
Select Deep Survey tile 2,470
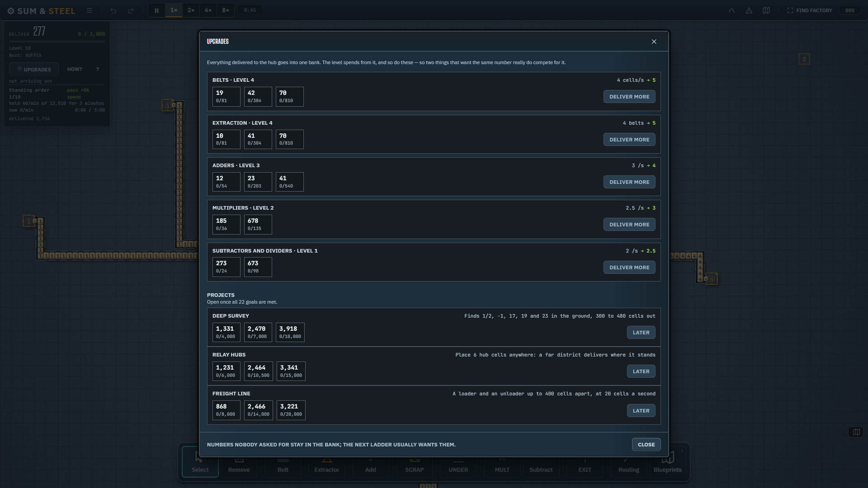tap(258, 333)
